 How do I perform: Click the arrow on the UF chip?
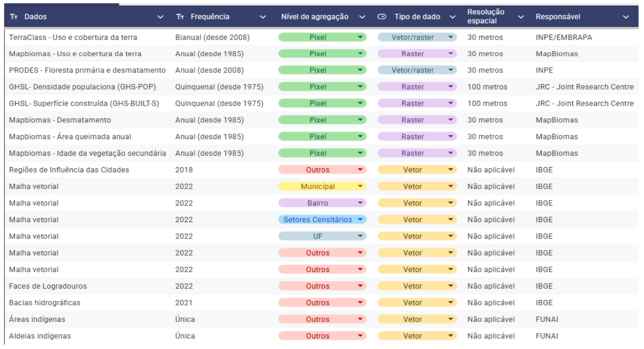[x=360, y=236]
